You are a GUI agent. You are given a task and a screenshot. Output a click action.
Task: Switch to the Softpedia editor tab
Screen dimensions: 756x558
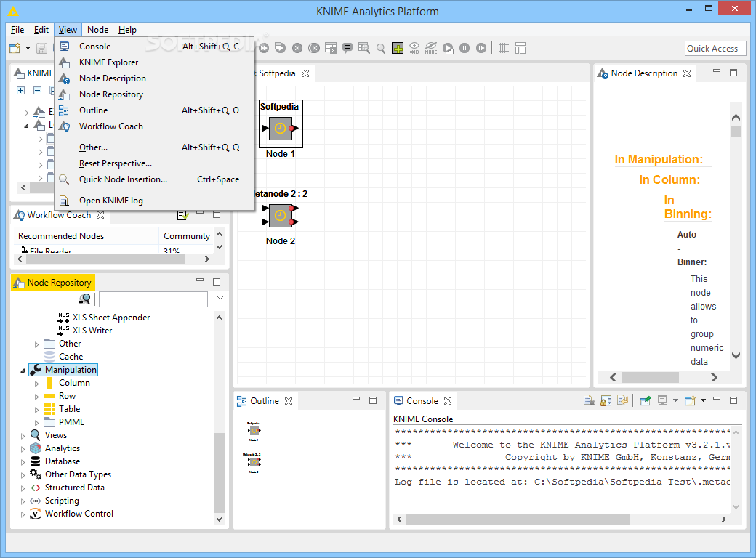277,73
